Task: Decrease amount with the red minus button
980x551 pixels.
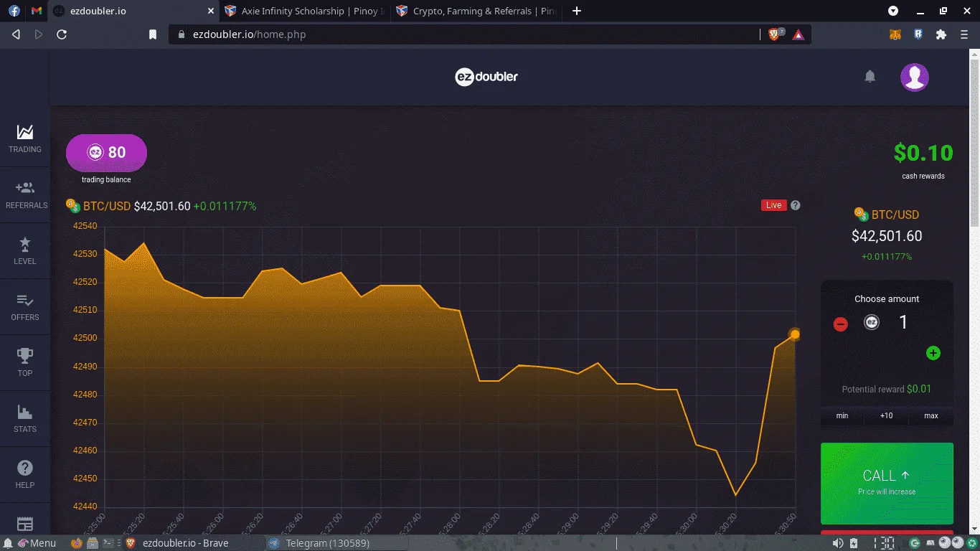Action: click(841, 324)
